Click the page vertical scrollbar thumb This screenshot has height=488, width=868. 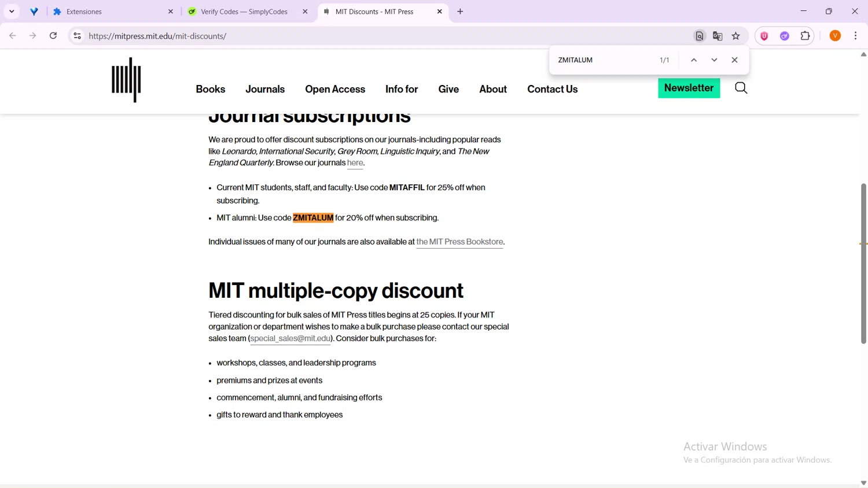point(863,264)
